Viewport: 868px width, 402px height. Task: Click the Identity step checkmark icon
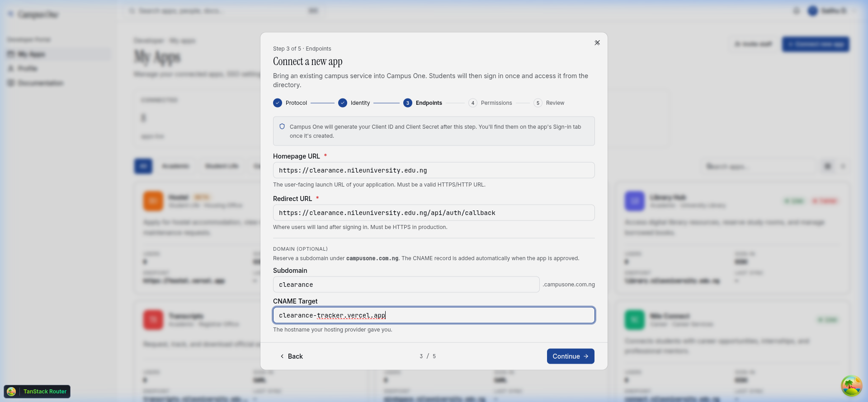click(x=343, y=103)
